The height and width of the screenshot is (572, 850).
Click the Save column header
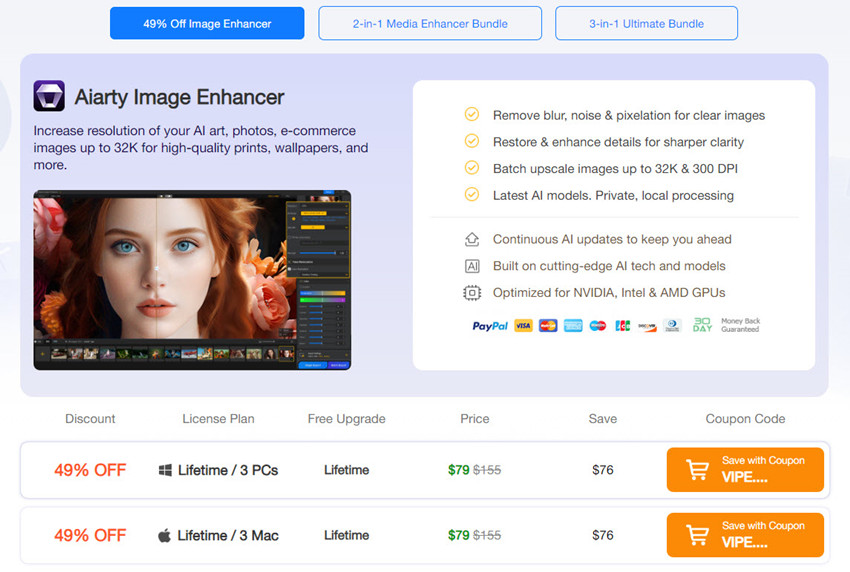603,419
